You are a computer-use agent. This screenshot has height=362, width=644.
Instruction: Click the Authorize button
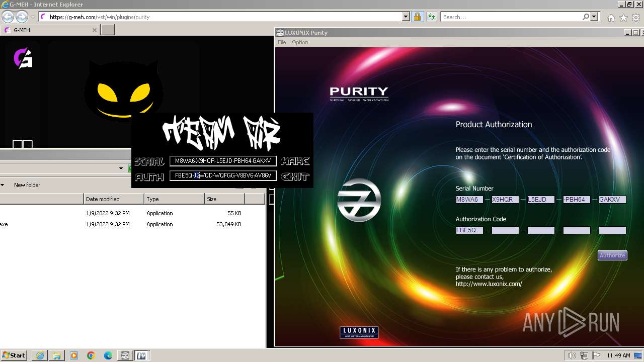(x=612, y=255)
